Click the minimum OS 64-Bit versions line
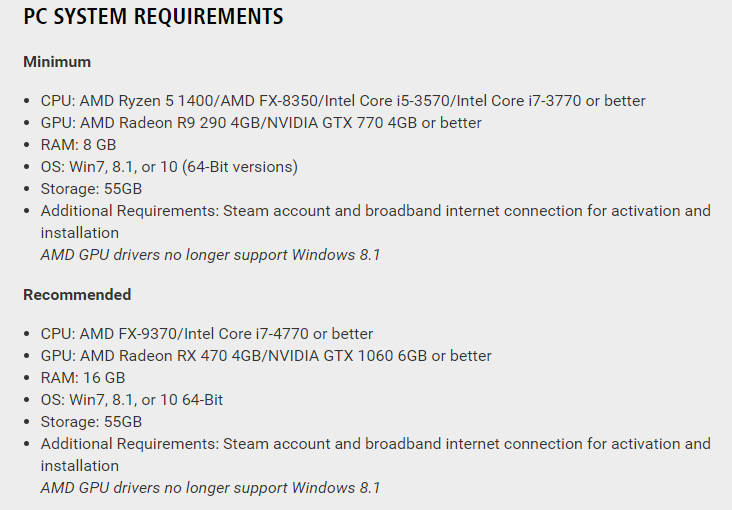732x510 pixels. point(169,167)
